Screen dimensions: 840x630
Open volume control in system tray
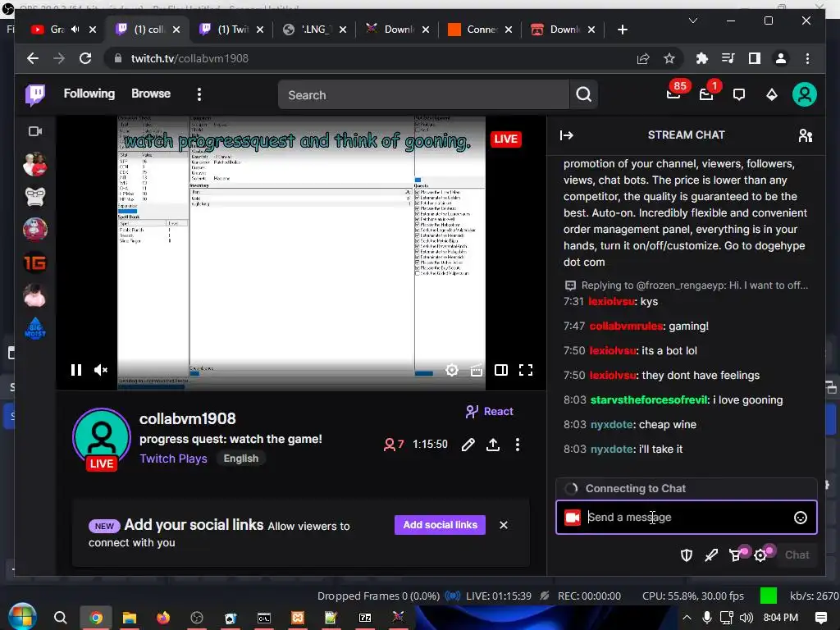pyautogui.click(x=746, y=618)
